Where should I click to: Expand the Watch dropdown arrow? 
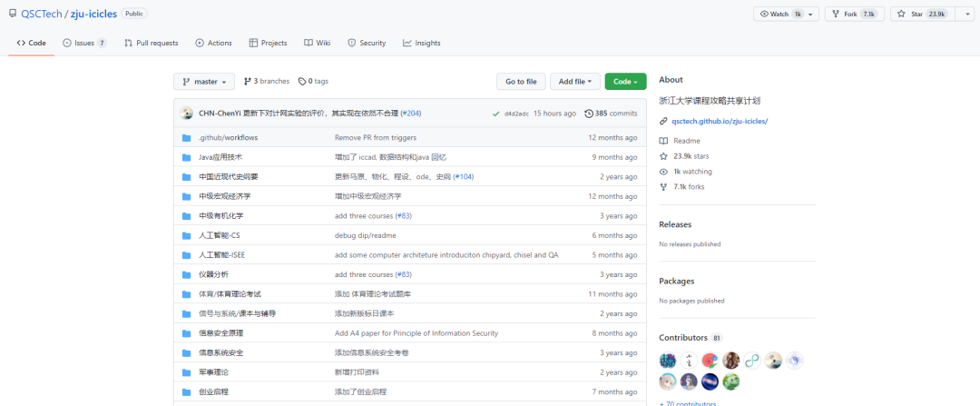(x=811, y=14)
